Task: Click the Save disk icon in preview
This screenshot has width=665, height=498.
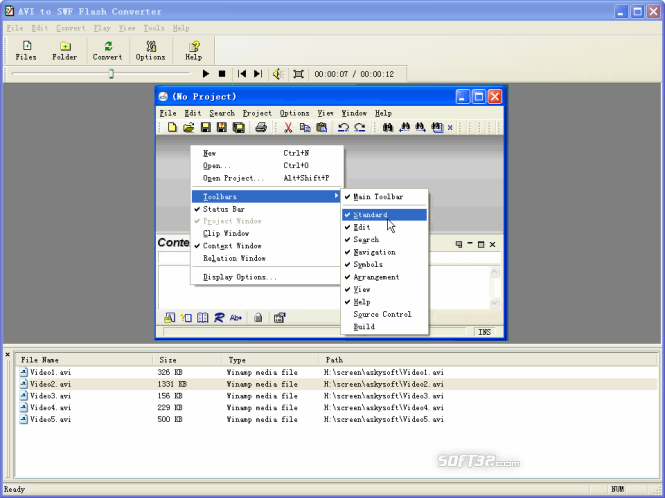Action: (x=206, y=127)
